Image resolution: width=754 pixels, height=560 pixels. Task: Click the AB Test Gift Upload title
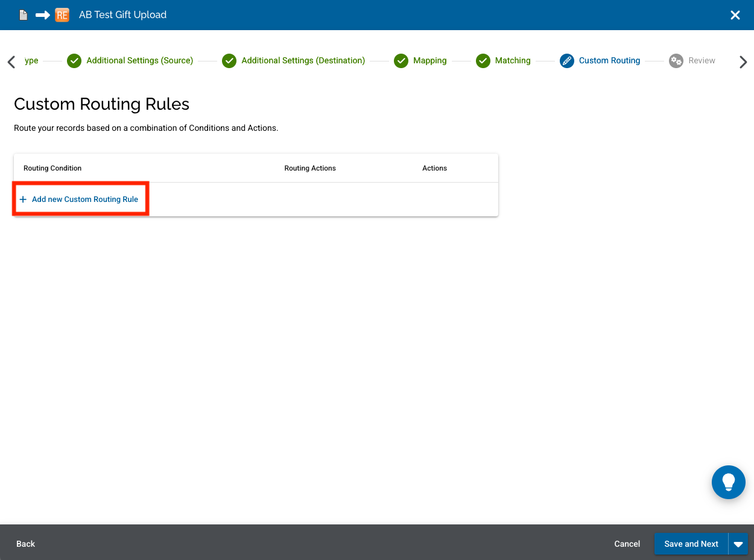[x=122, y=15]
